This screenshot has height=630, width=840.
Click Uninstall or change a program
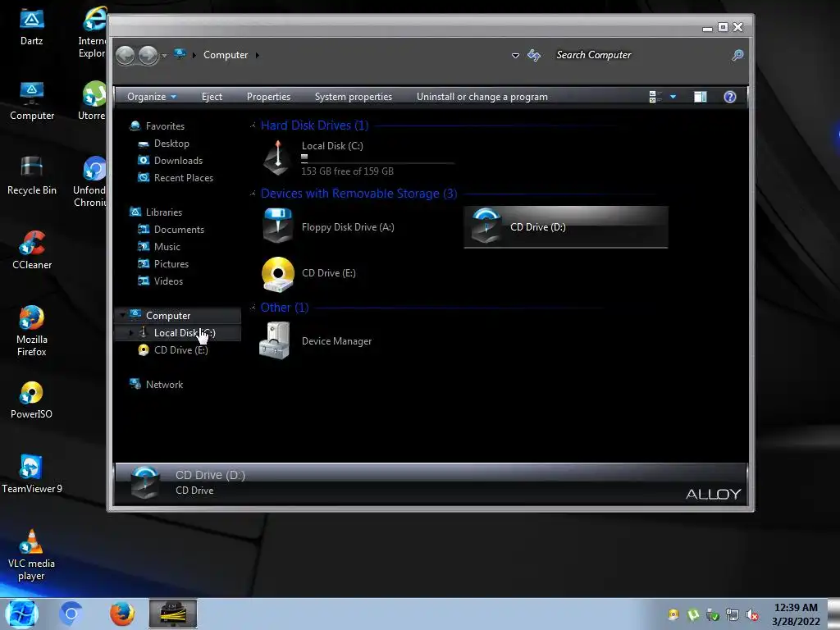click(x=482, y=97)
